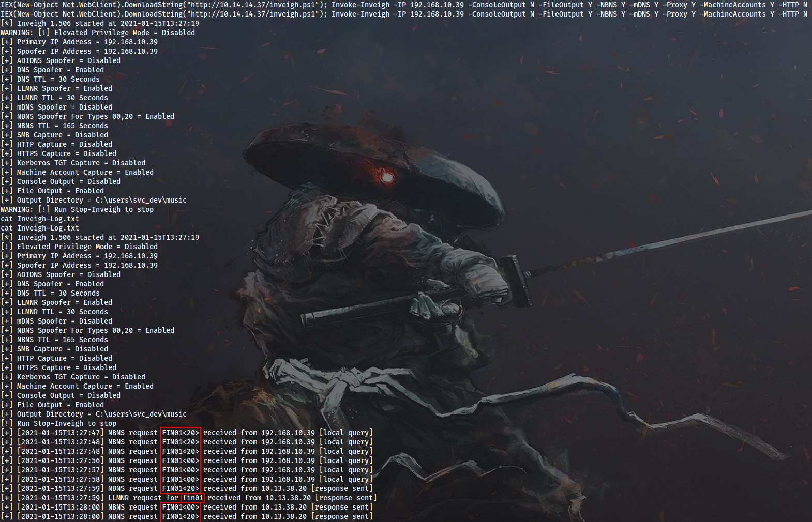Click "10.13.38.20" on the 13:27:59 NBNS line

[x=284, y=488]
